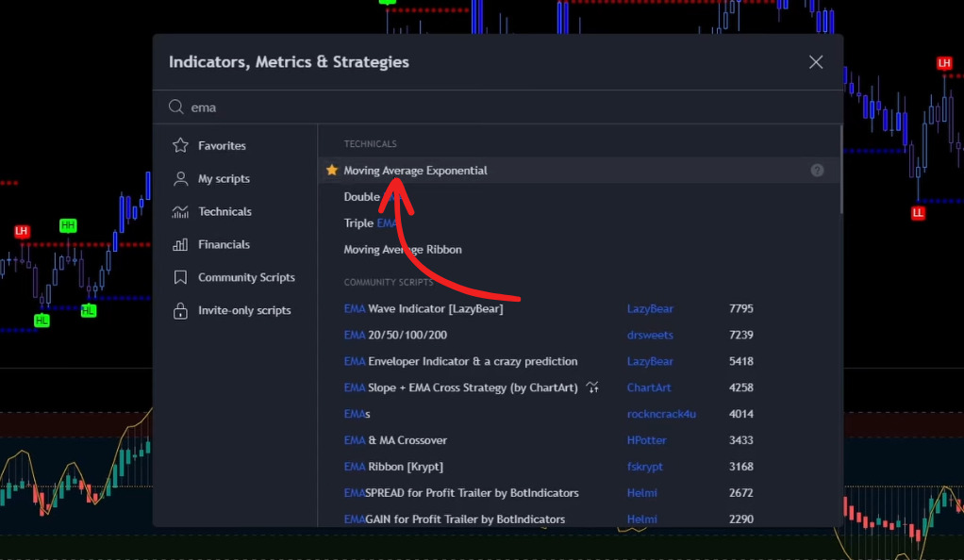964x560 pixels.
Task: Open Helmi author link for EMASPREAD
Action: point(641,493)
